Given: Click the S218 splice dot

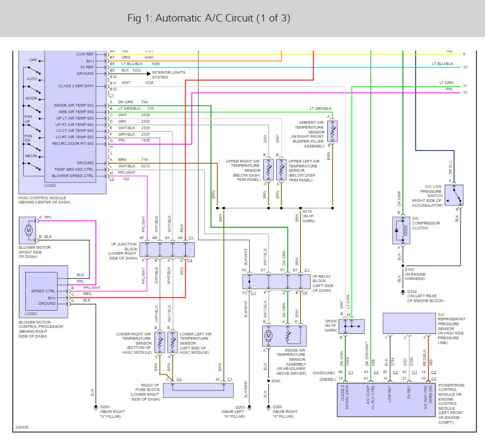Looking at the screenshot, I should click(300, 208).
